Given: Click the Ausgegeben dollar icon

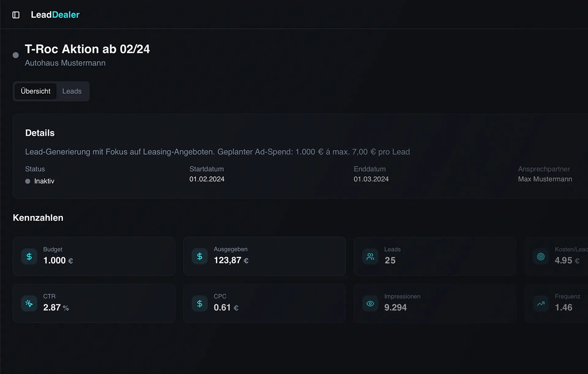Looking at the screenshot, I should [x=200, y=256].
